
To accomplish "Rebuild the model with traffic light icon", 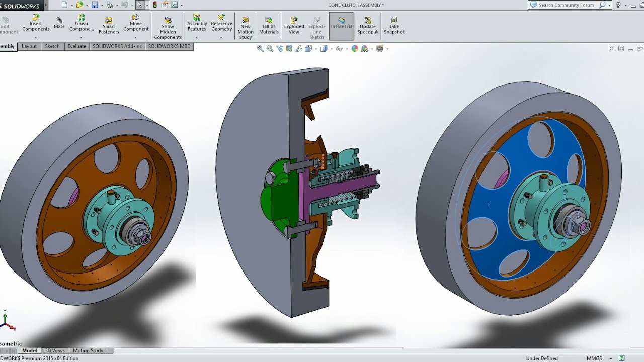I will [155, 5].
